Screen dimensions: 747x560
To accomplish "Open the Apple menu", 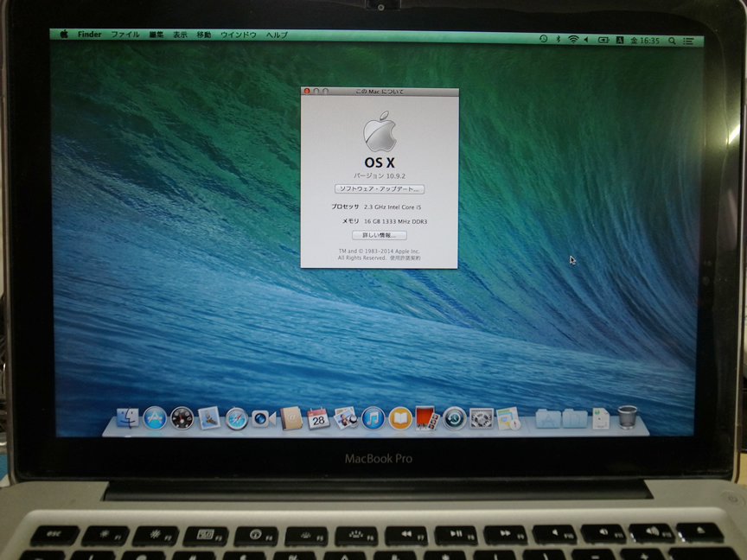I will [64, 34].
